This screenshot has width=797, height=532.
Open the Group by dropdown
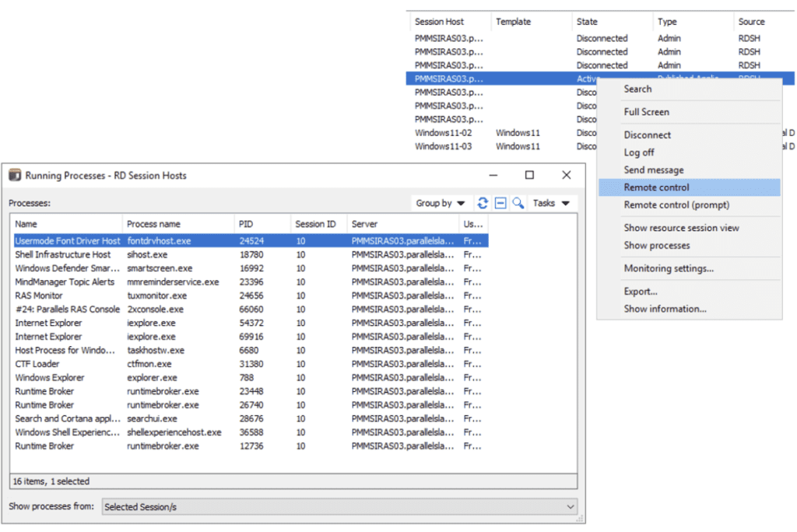coord(441,203)
